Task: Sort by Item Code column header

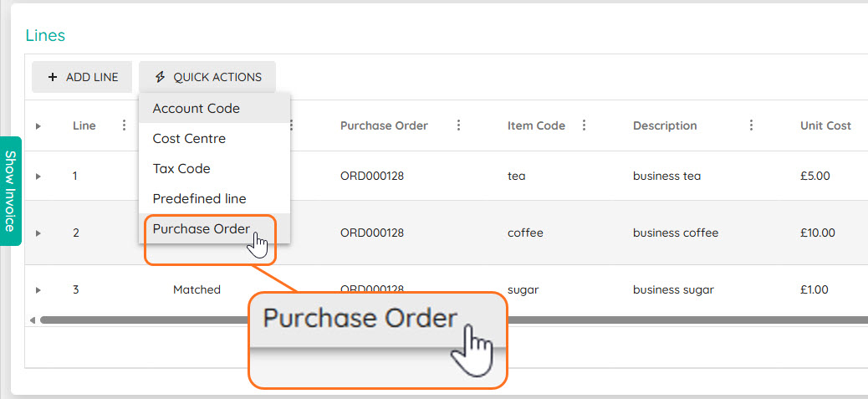Action: point(536,125)
